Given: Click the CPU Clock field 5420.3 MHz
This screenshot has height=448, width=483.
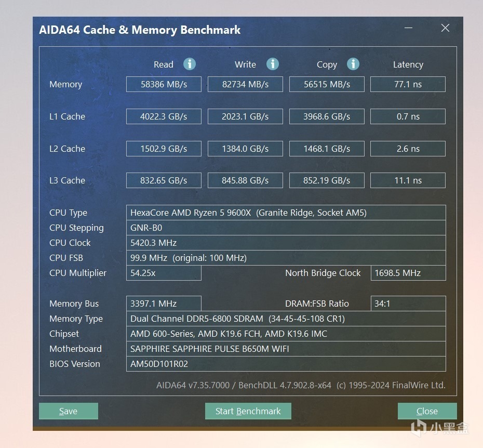Looking at the screenshot, I should [x=286, y=243].
